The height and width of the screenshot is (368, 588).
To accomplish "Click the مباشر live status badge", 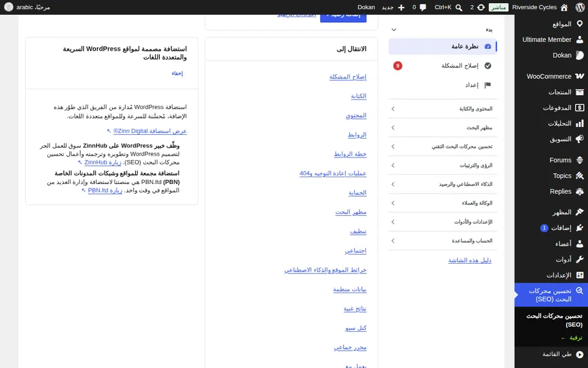I will click(x=499, y=7).
